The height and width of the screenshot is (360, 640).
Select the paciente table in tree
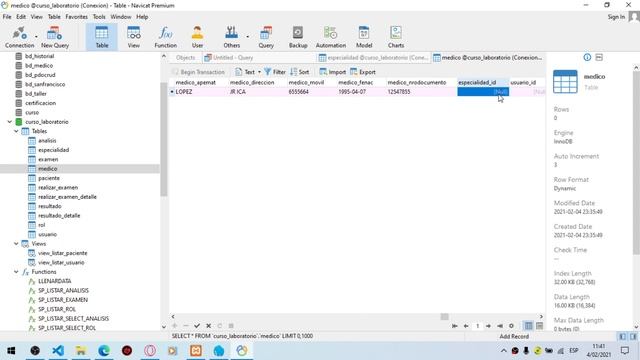49,178
